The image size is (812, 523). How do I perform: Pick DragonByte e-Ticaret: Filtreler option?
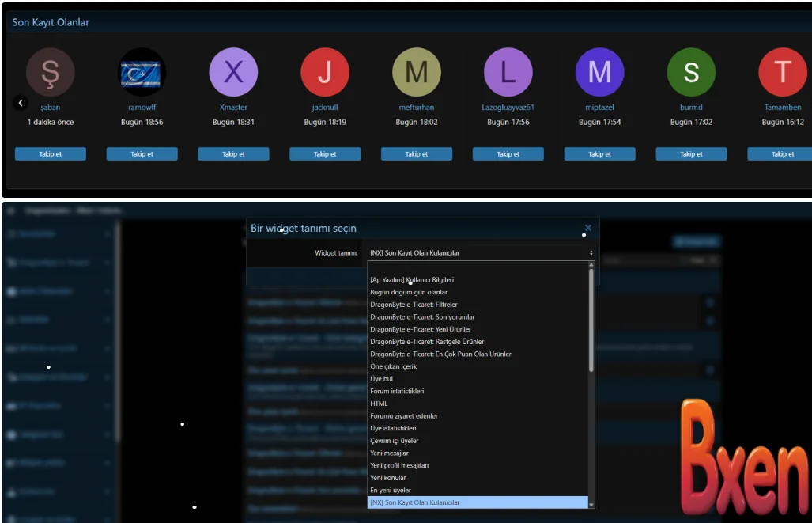pos(414,305)
